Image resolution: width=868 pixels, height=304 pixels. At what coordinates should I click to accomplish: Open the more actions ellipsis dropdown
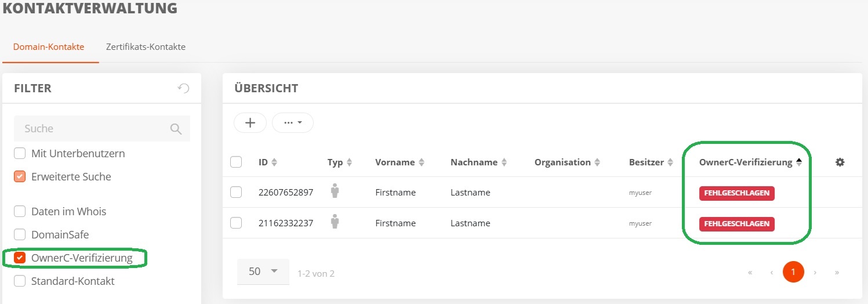tap(293, 122)
